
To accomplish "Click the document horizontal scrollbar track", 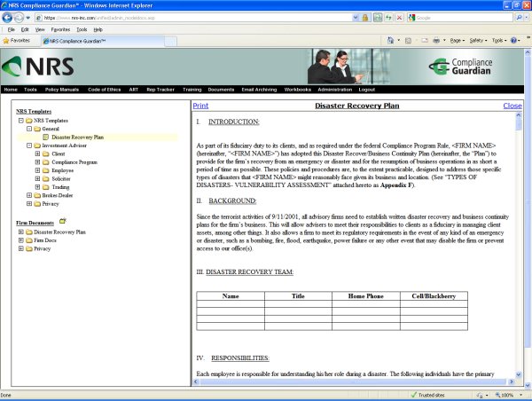I will point(354,382).
